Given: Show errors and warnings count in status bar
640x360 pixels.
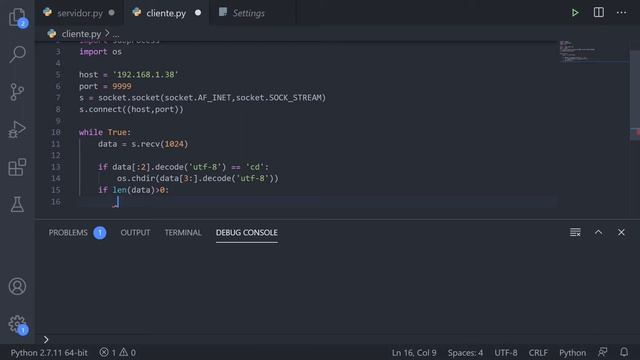Looking at the screenshot, I should click(x=118, y=352).
